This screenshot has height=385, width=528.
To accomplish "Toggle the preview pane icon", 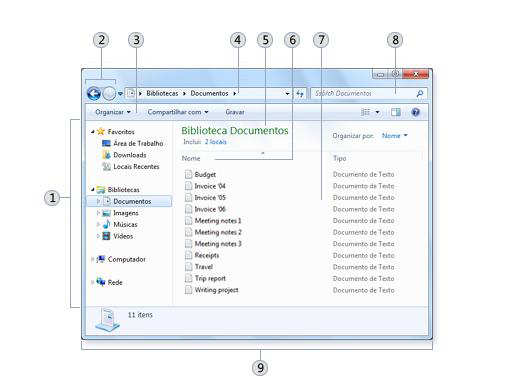I will [x=396, y=112].
